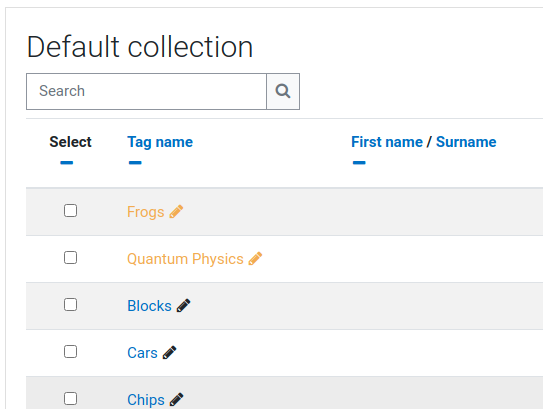Open the Quantum Physics tag
The height and width of the screenshot is (409, 543).
[x=185, y=259]
